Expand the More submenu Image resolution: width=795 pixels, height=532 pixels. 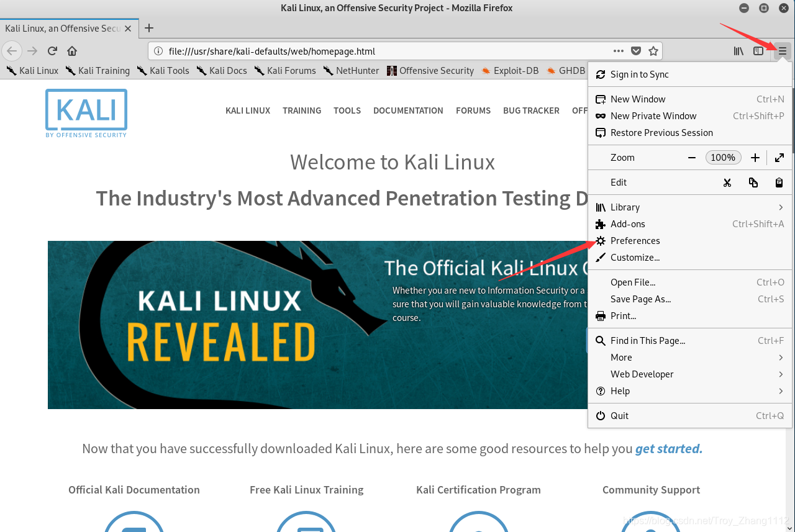[690, 358]
